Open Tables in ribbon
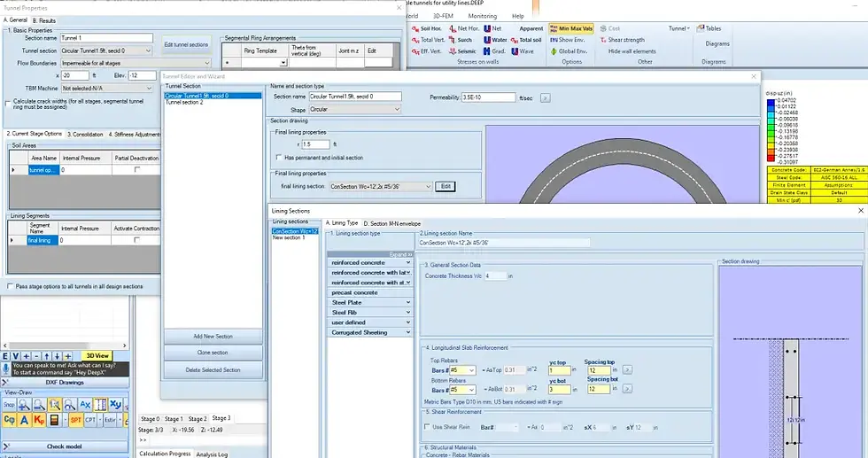 (709, 28)
